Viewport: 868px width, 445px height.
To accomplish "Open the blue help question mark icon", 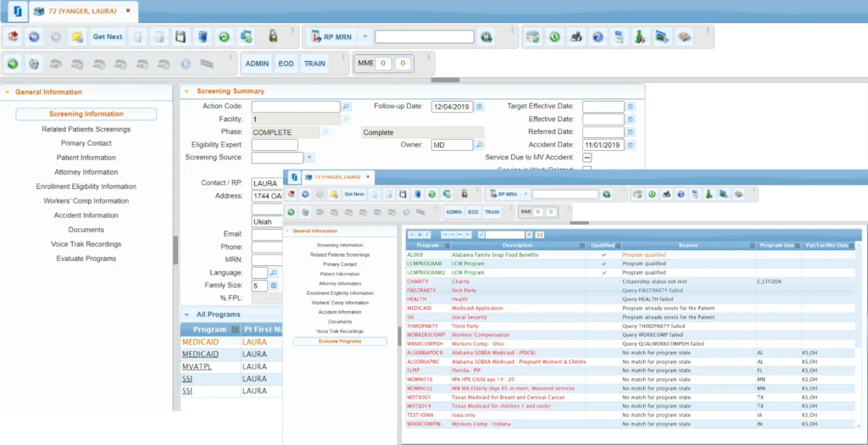I will tap(598, 37).
